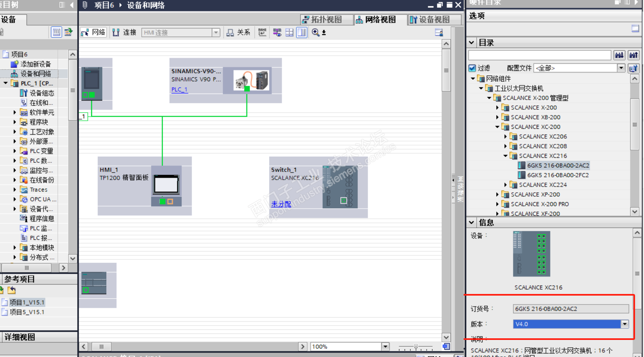
Task: Select the Switch_1 SCALANCE XC216 device image
Action: (340, 187)
